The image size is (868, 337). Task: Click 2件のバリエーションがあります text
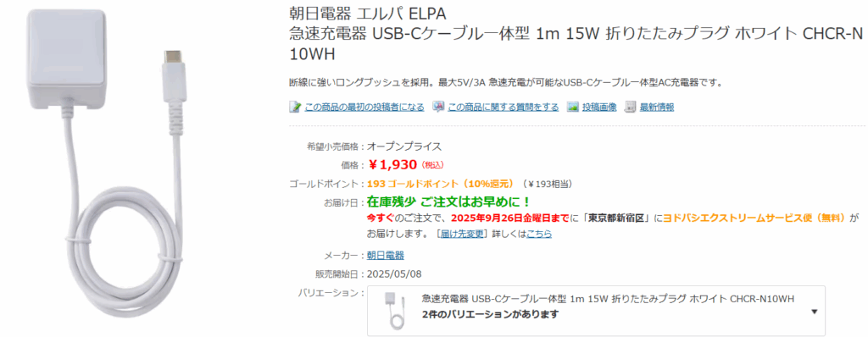click(490, 315)
